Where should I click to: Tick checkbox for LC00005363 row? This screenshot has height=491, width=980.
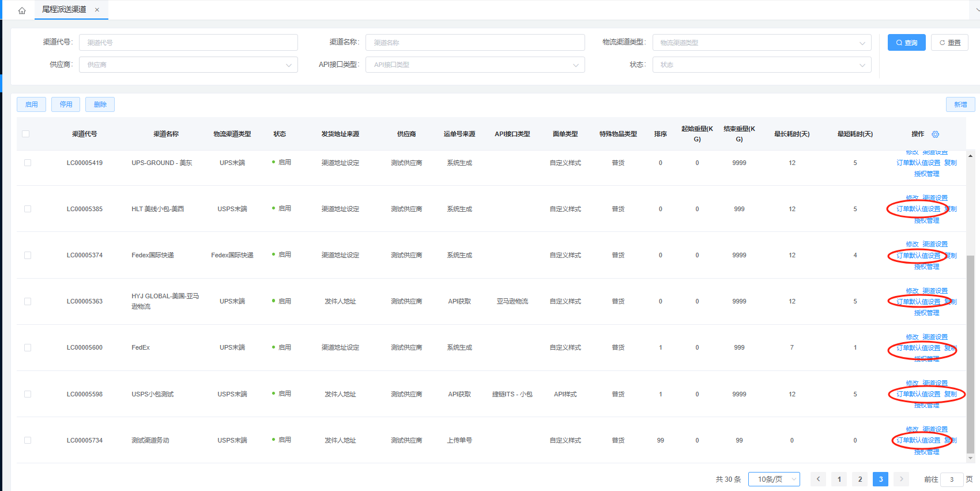pos(28,301)
